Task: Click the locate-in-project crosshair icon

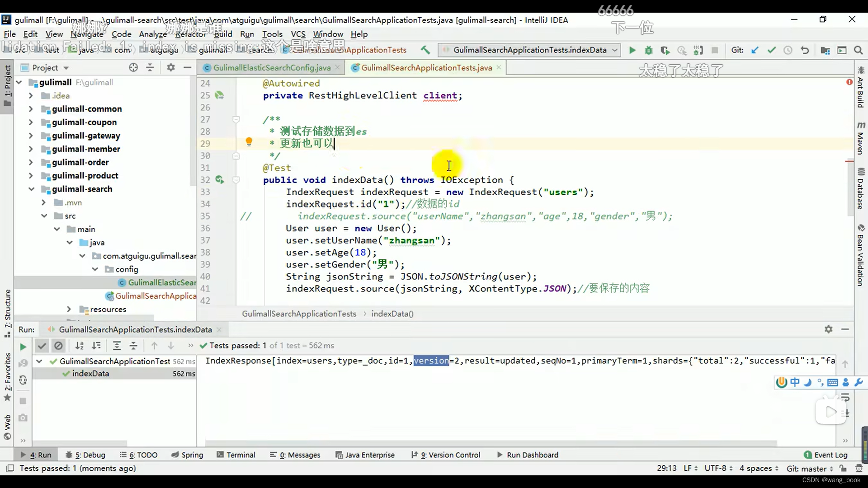Action: click(133, 67)
